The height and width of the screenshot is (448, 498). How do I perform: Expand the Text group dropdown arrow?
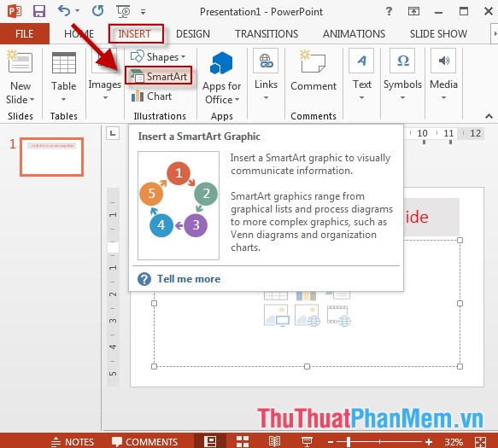[x=361, y=98]
